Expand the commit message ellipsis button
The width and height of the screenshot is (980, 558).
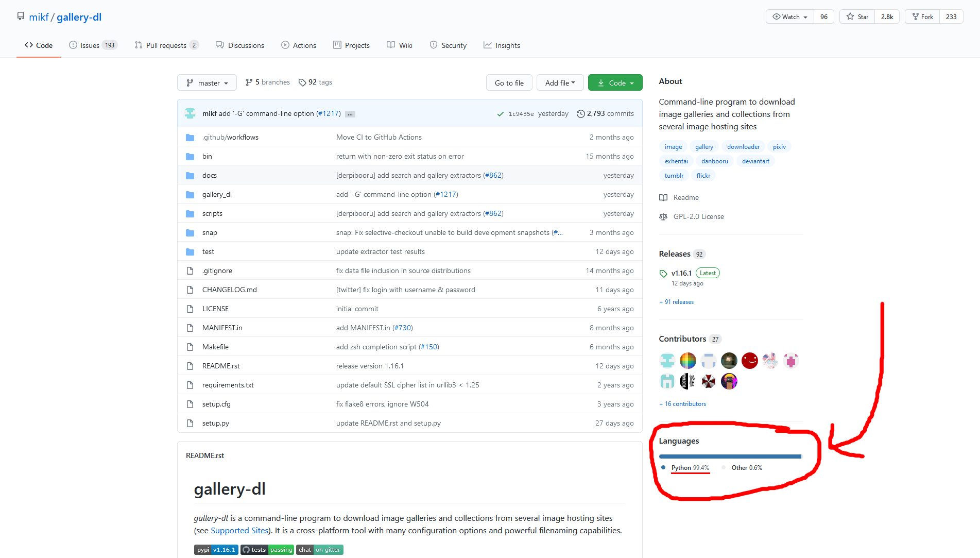[350, 114]
